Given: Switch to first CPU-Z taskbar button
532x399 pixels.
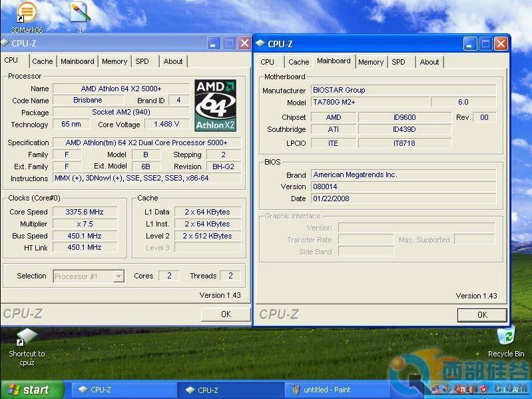Looking at the screenshot, I should pyautogui.click(x=124, y=390).
